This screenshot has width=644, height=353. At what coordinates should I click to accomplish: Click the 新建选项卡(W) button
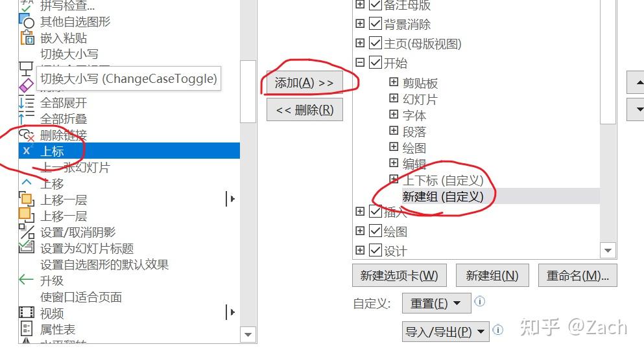[400, 275]
